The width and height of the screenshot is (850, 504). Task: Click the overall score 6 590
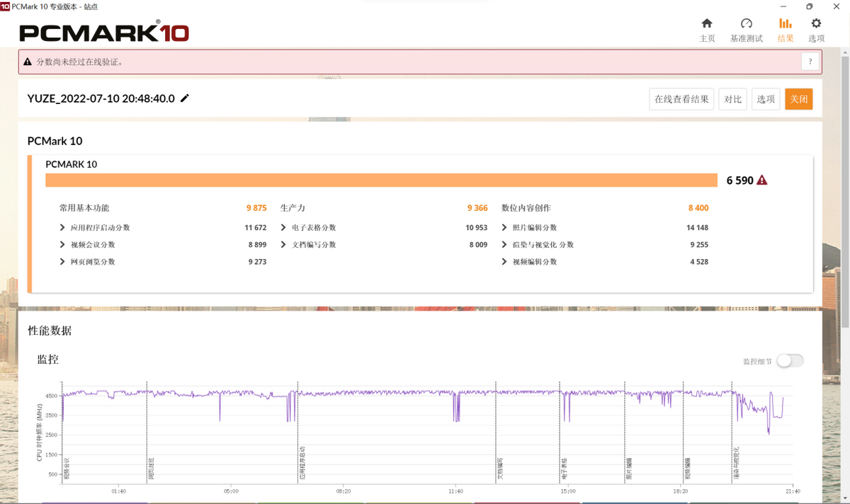pos(740,181)
